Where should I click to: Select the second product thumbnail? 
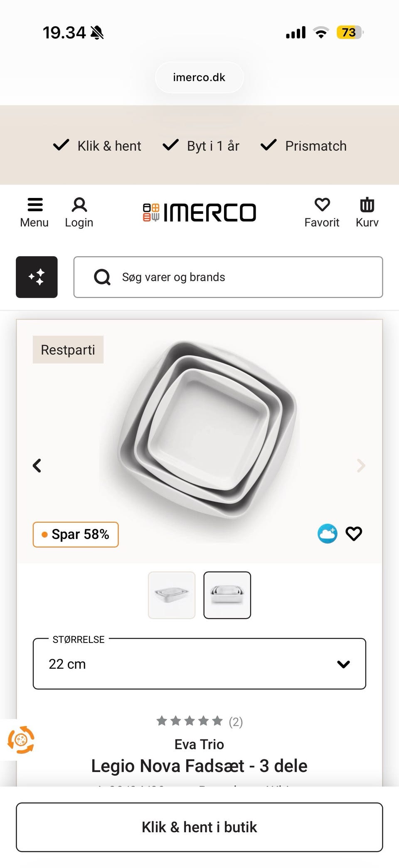click(227, 595)
